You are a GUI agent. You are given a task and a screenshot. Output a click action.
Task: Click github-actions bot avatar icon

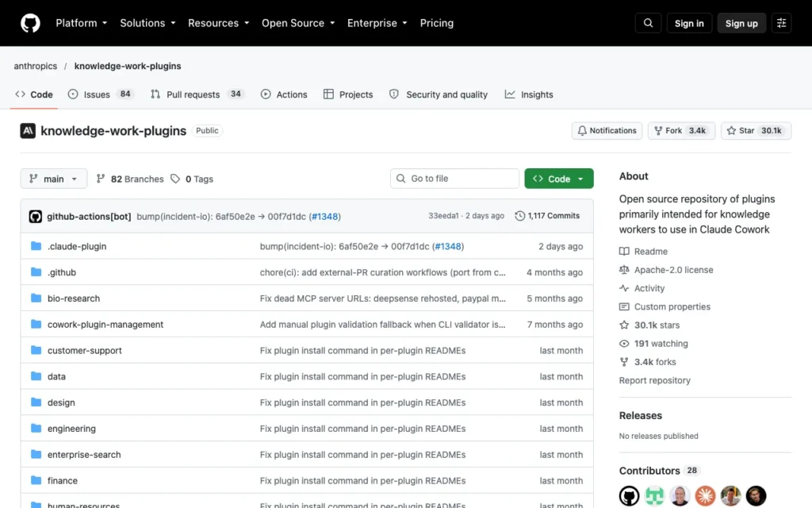click(35, 216)
